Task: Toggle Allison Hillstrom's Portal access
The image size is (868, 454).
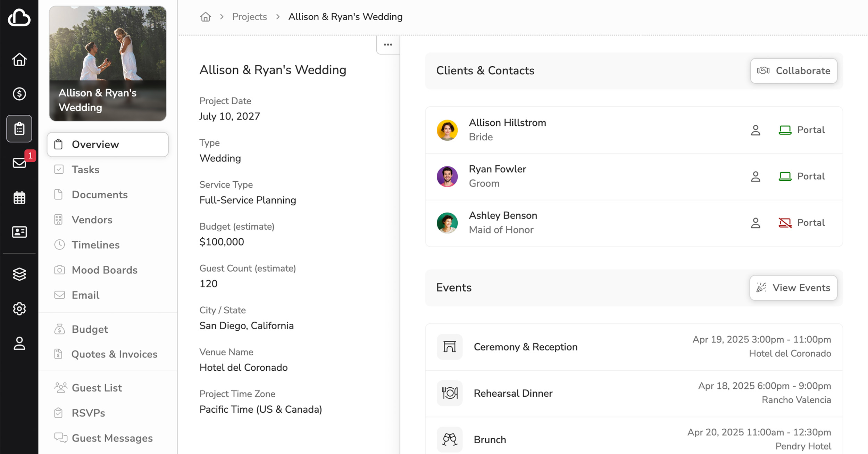Action: click(x=801, y=130)
